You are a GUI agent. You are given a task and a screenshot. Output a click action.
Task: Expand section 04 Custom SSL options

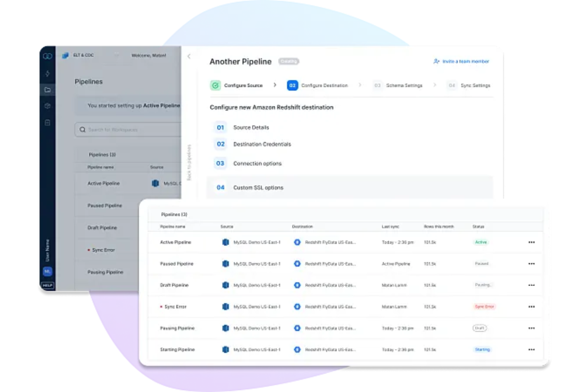pyautogui.click(x=350, y=187)
